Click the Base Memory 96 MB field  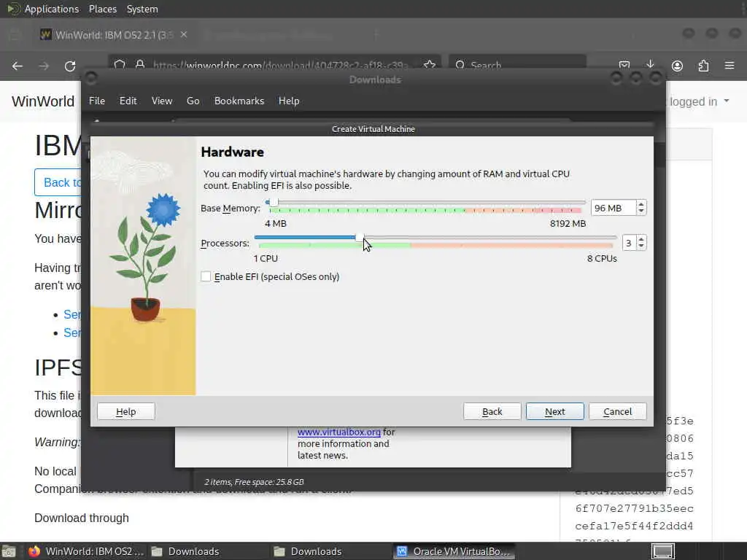pyautogui.click(x=613, y=208)
